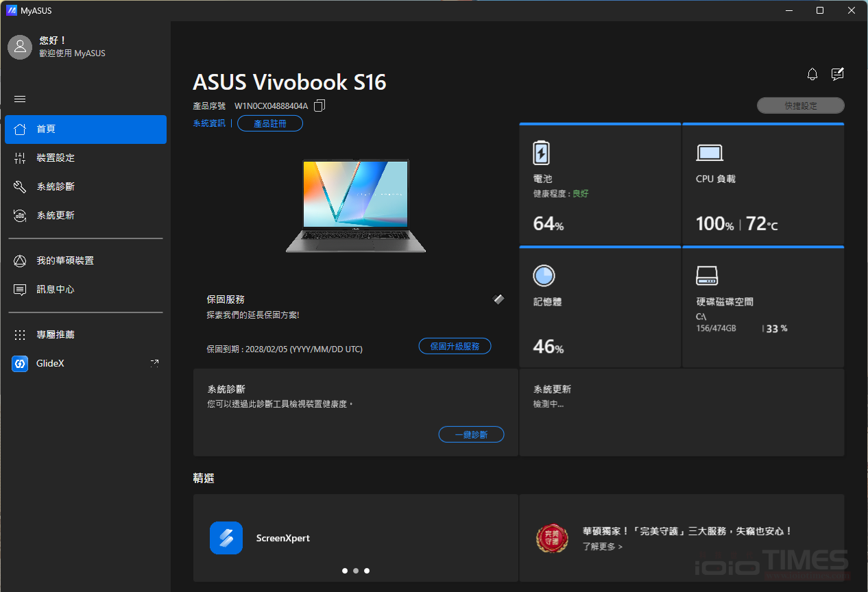Launch ScreenXpert from the featured card
The height and width of the screenshot is (592, 868).
[226, 538]
